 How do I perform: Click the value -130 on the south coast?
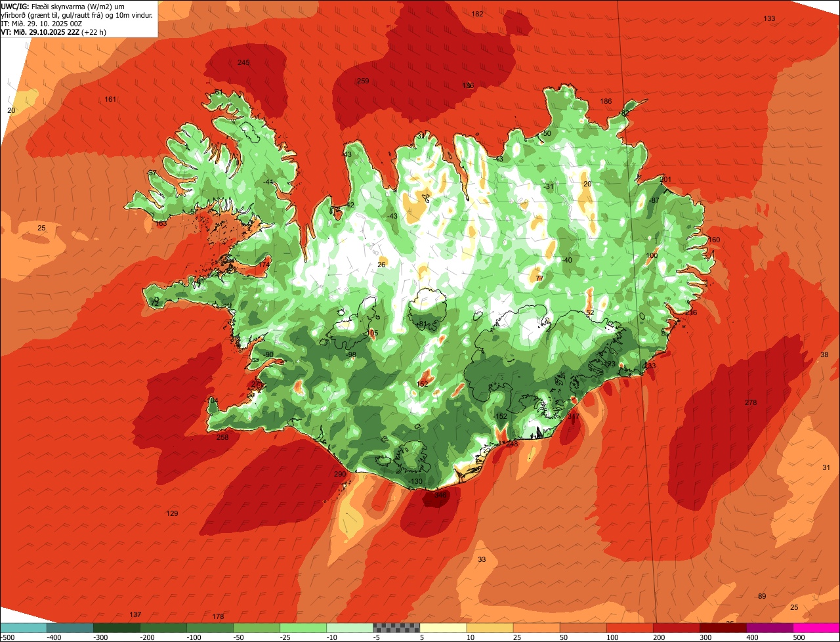[416, 481]
